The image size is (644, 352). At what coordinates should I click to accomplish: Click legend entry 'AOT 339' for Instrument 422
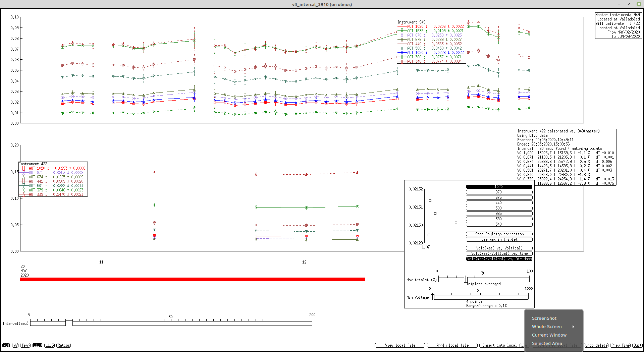[x=52, y=194]
